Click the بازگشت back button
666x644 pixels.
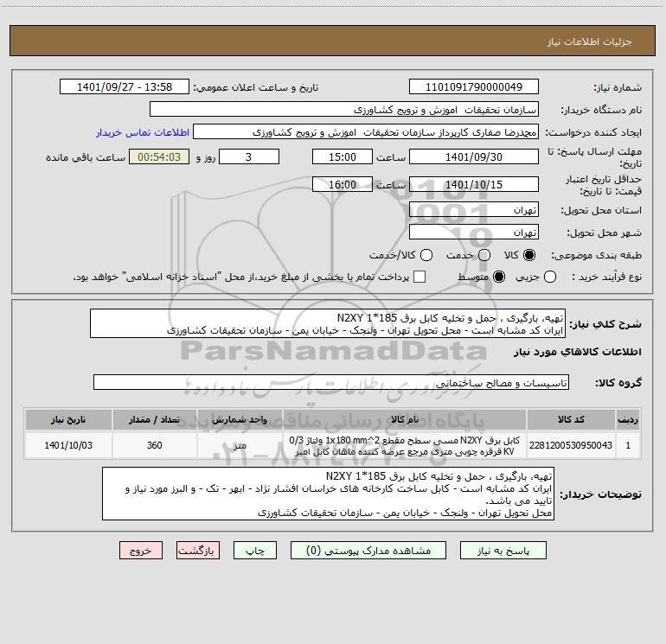[x=198, y=551]
